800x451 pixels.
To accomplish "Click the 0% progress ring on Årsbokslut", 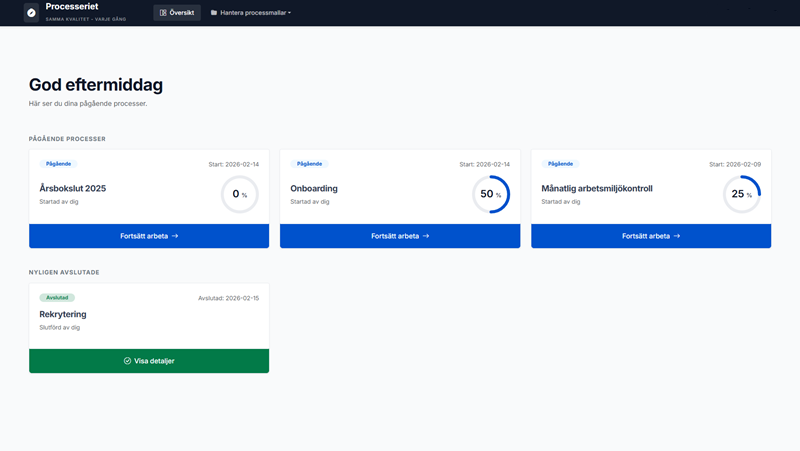I will (x=239, y=194).
